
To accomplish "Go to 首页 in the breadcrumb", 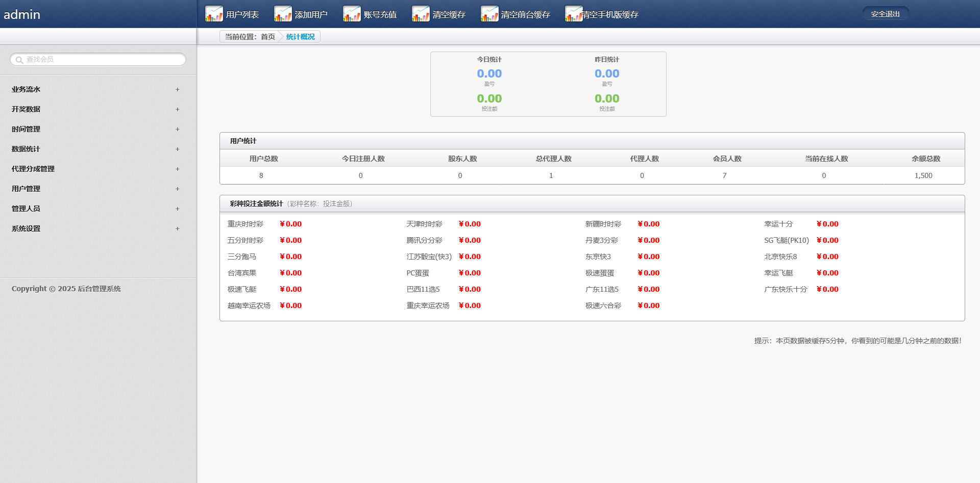I will (267, 37).
